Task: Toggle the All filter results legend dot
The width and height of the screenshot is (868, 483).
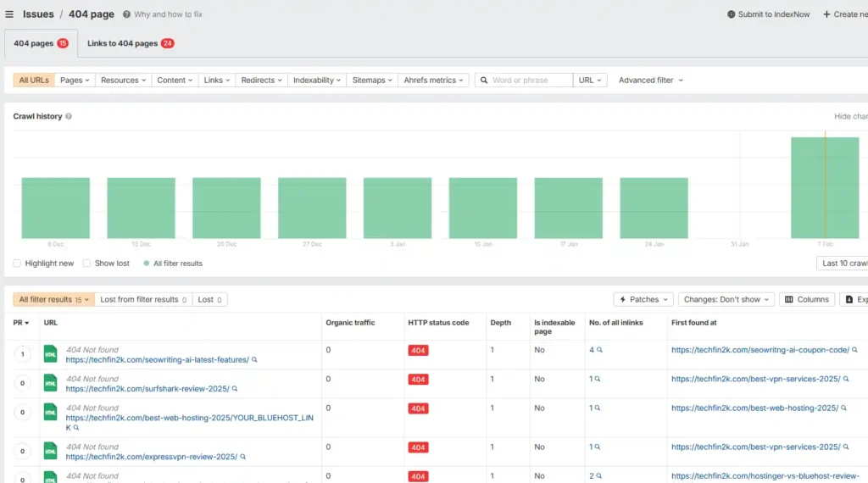Action: coord(146,264)
